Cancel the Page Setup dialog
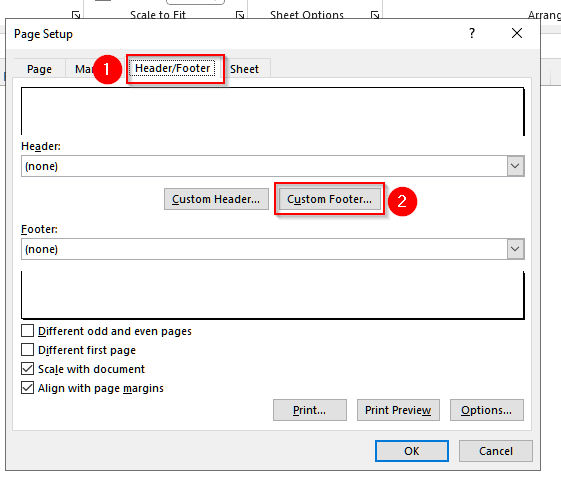561x482 pixels. pos(496,451)
